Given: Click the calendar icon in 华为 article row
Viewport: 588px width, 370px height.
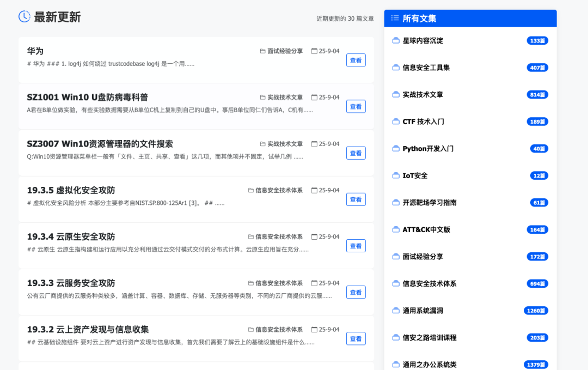Looking at the screenshot, I should coord(314,51).
